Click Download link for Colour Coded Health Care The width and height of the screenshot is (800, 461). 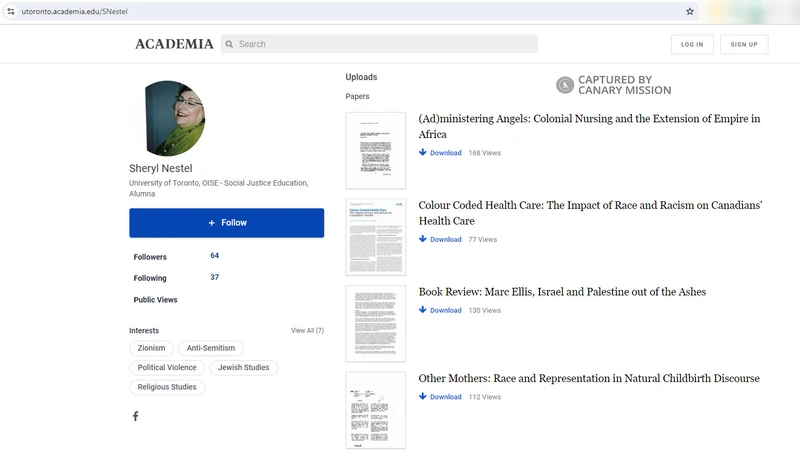445,240
